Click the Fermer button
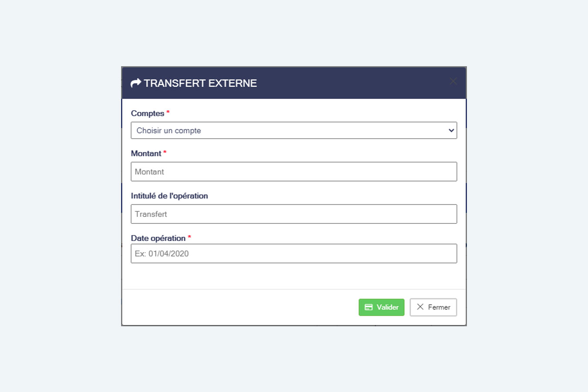Image resolution: width=588 pixels, height=392 pixels. click(433, 307)
